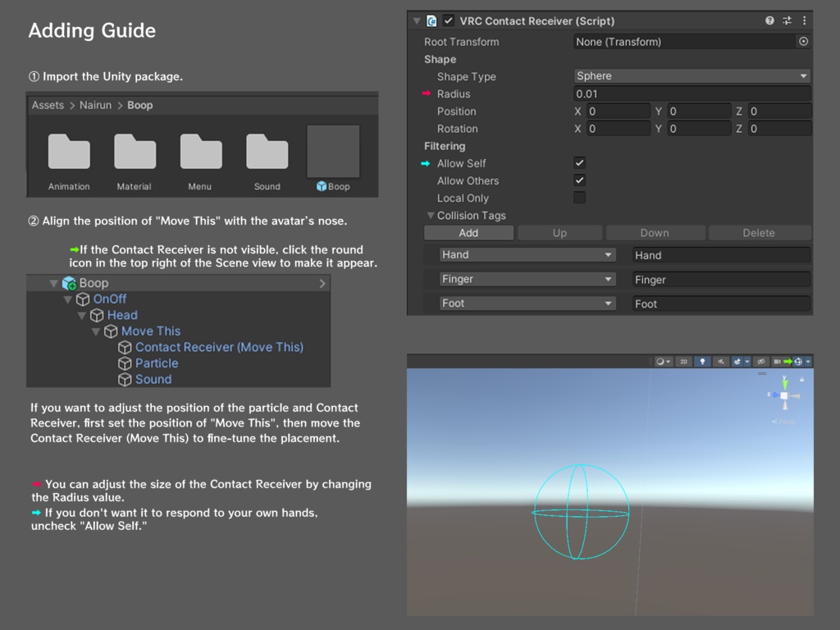
Task: Click the Delete button in Collision Tags
Action: (x=759, y=232)
